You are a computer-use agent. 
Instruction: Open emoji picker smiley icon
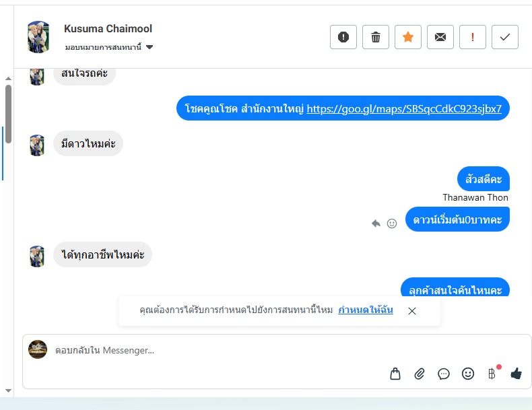[468, 374]
